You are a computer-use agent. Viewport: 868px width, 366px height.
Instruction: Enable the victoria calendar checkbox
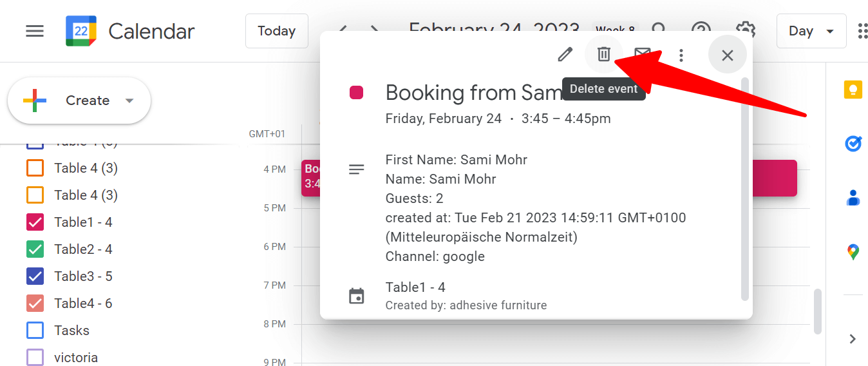[35, 358]
